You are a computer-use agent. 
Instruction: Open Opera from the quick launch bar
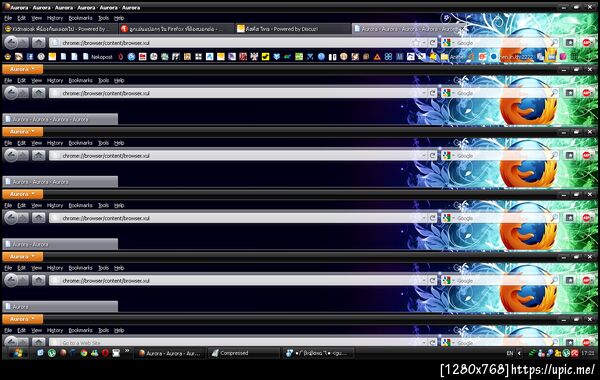click(x=105, y=353)
